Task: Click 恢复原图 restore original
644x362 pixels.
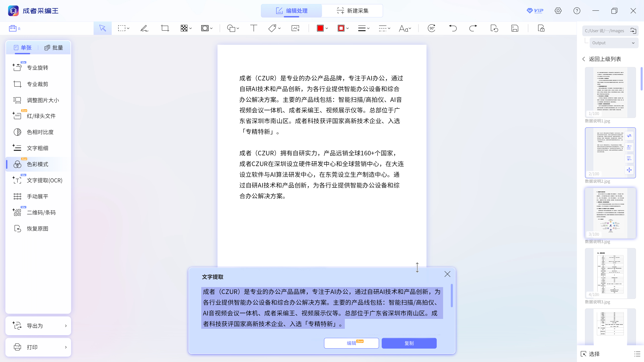Action: point(38,229)
